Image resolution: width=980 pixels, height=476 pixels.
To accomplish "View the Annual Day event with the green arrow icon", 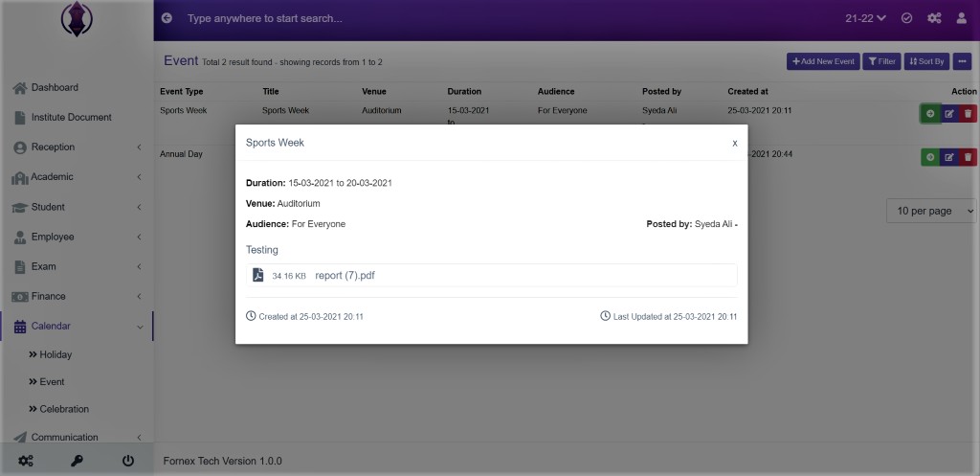I will coord(930,157).
